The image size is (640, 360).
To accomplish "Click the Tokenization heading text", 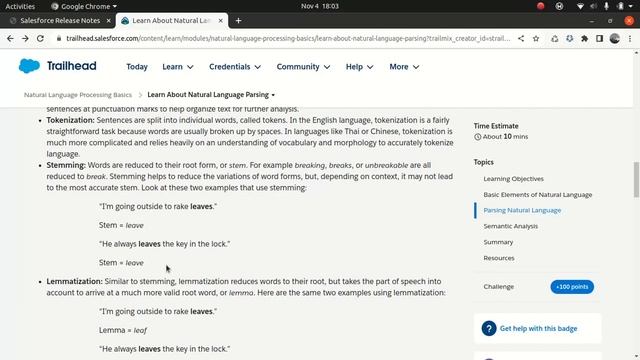I will point(70,120).
